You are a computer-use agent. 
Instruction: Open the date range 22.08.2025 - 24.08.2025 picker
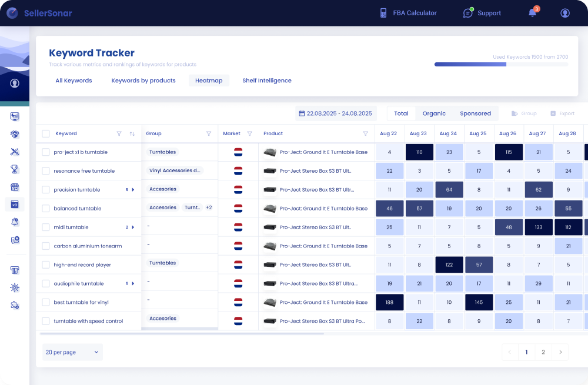pyautogui.click(x=336, y=113)
